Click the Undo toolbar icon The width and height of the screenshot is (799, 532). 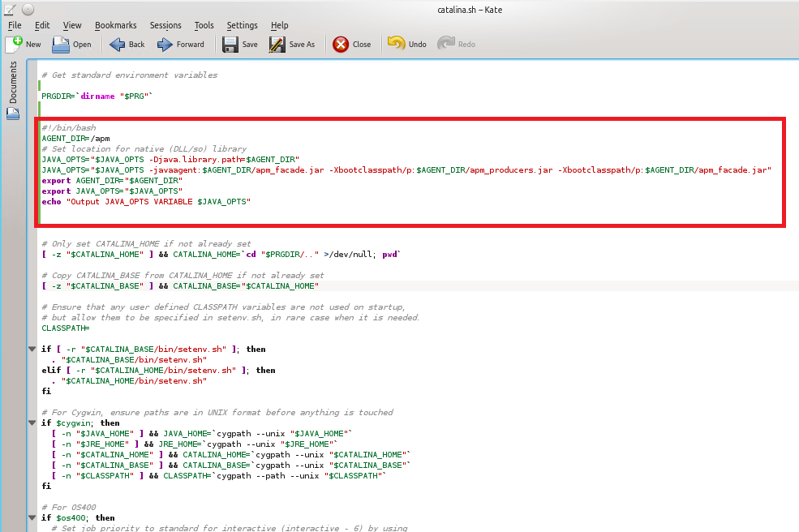(x=397, y=42)
